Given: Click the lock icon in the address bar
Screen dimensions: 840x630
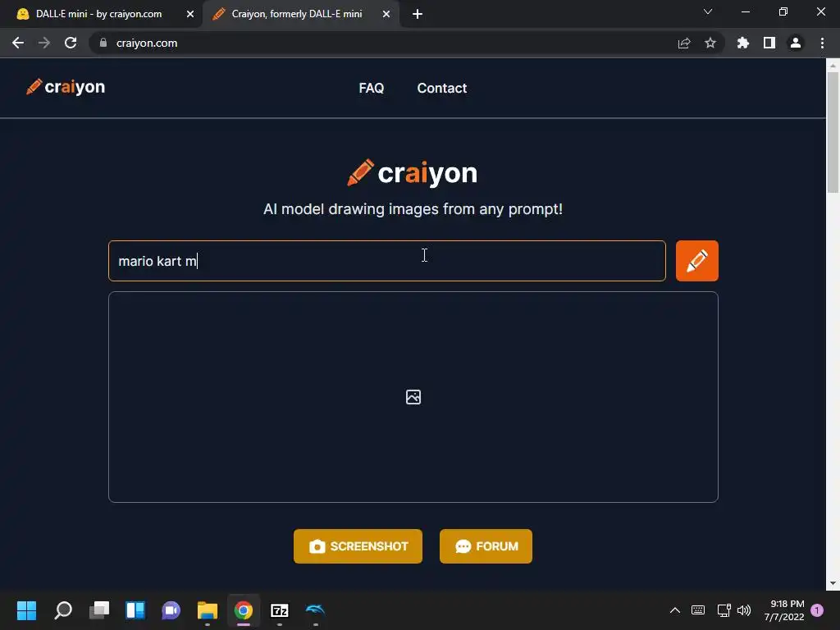Looking at the screenshot, I should (x=103, y=43).
